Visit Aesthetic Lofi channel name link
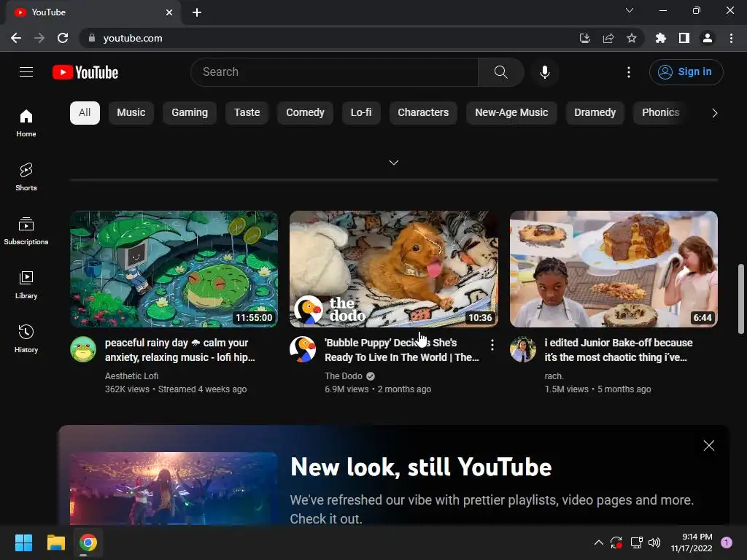This screenshot has width=747, height=560. [131, 376]
